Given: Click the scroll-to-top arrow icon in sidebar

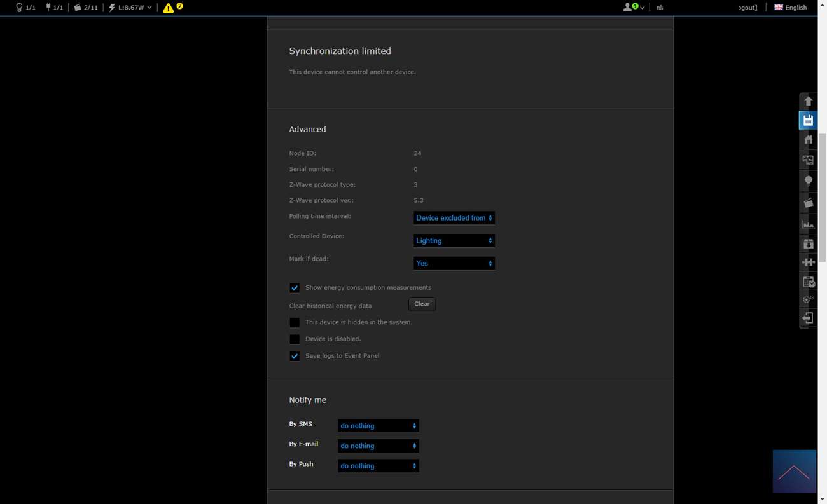Looking at the screenshot, I should [x=808, y=101].
